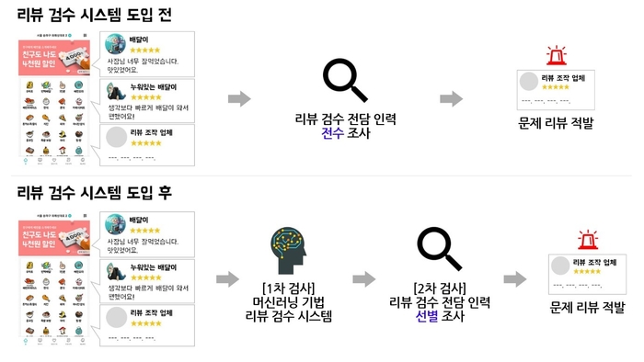Click the machine learning brain icon
This screenshot has height=362, width=644.
pyautogui.click(x=288, y=251)
